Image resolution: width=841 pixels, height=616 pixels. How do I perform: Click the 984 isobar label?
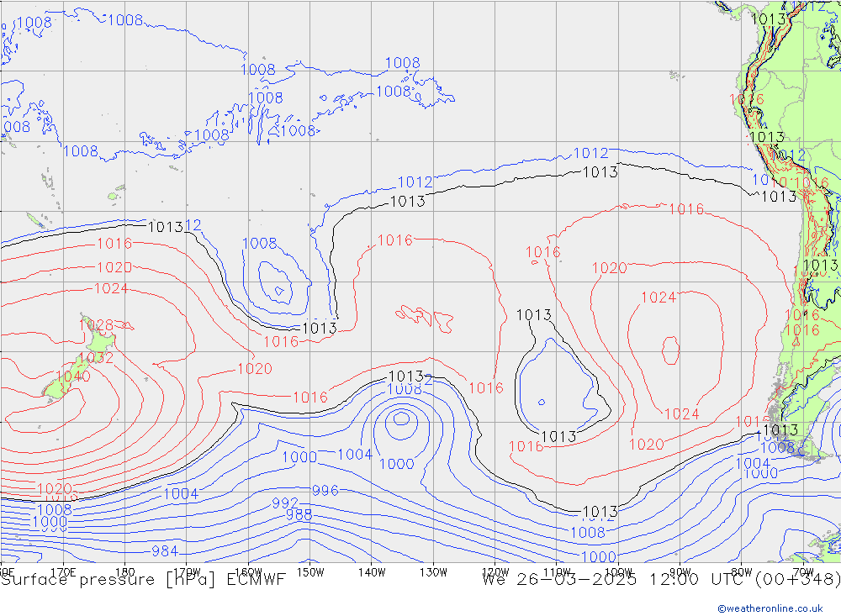pyautogui.click(x=165, y=550)
